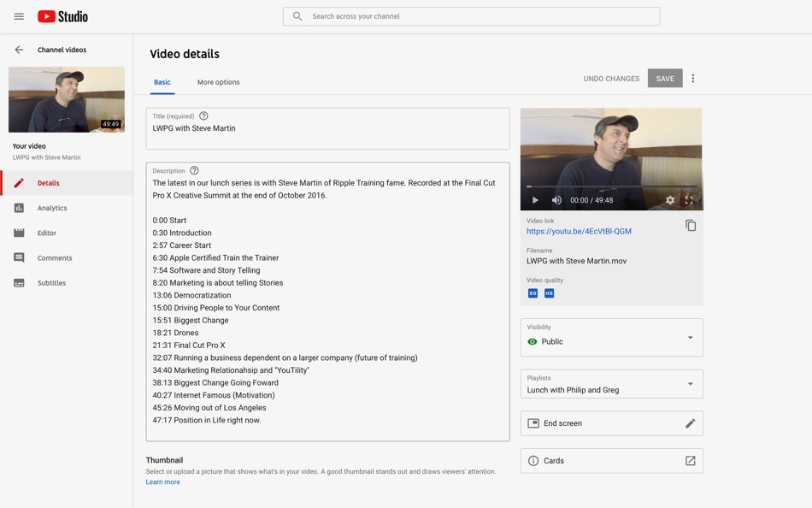The height and width of the screenshot is (508, 812).
Task: Open Analytics in the sidebar
Action: pyautogui.click(x=67, y=208)
